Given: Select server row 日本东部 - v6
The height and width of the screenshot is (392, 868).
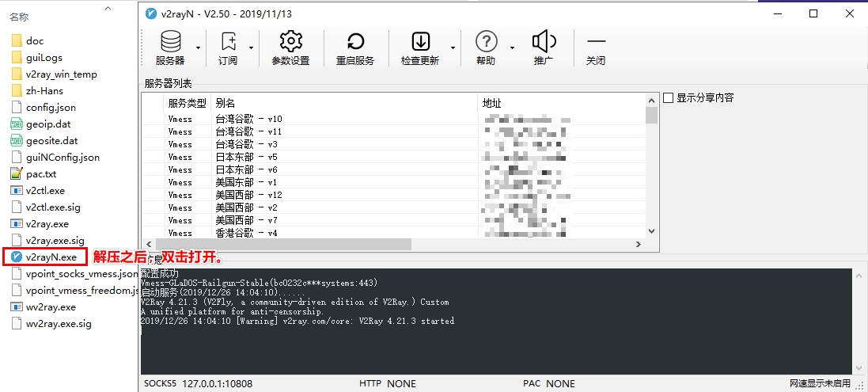Looking at the screenshot, I should coord(393,169).
